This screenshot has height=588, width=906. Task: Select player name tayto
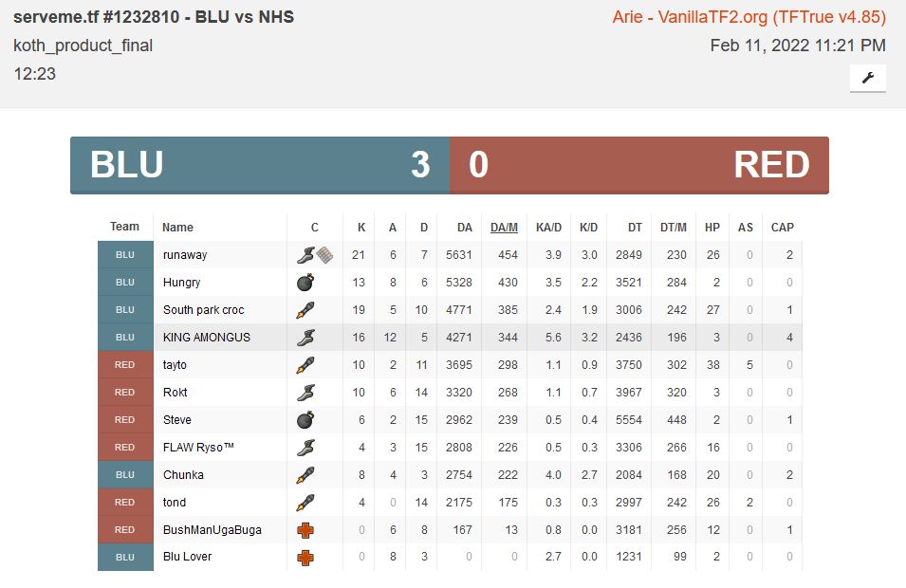(175, 365)
